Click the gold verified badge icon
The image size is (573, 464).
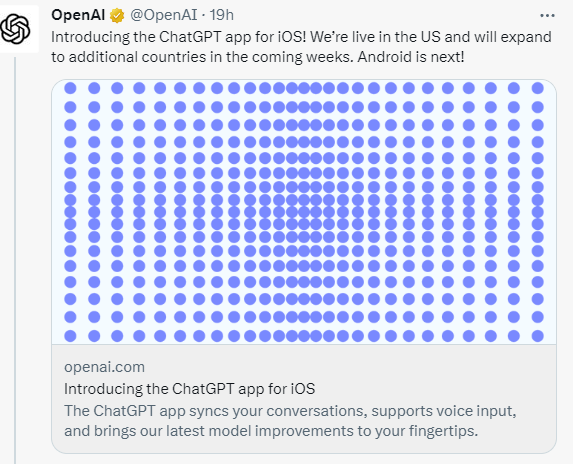pyautogui.click(x=117, y=16)
